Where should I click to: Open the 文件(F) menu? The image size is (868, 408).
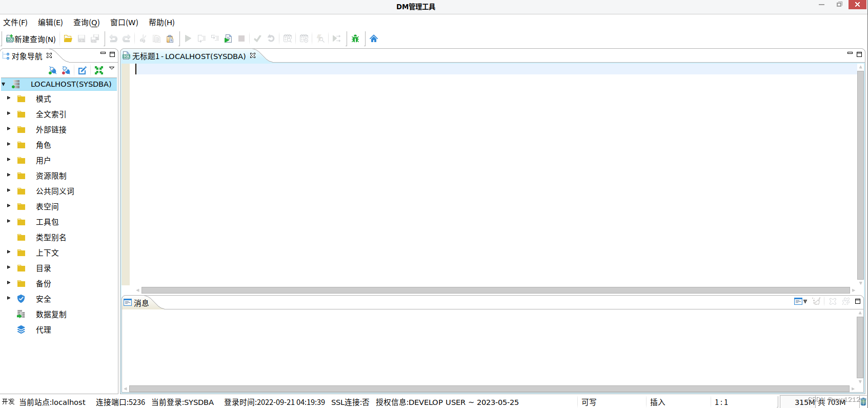pos(15,23)
